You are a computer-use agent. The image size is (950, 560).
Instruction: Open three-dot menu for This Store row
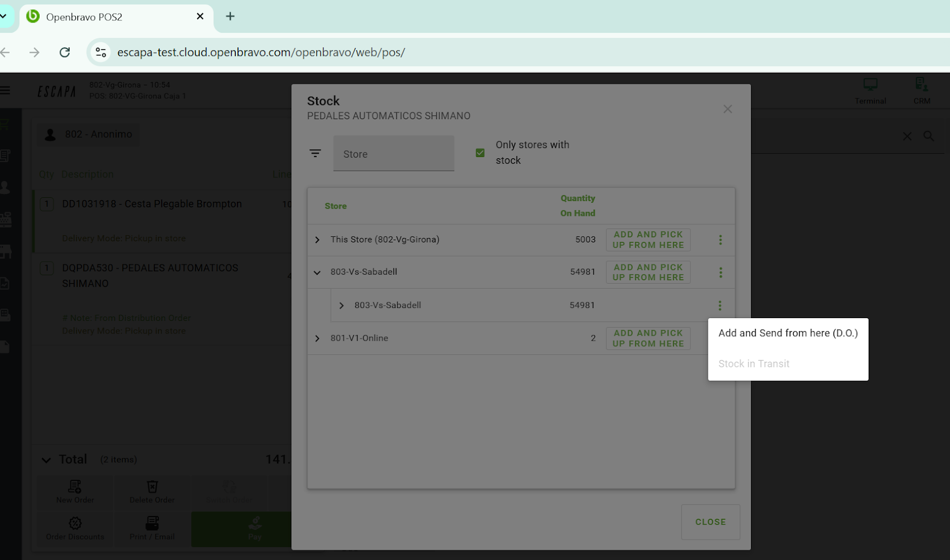[x=720, y=240]
